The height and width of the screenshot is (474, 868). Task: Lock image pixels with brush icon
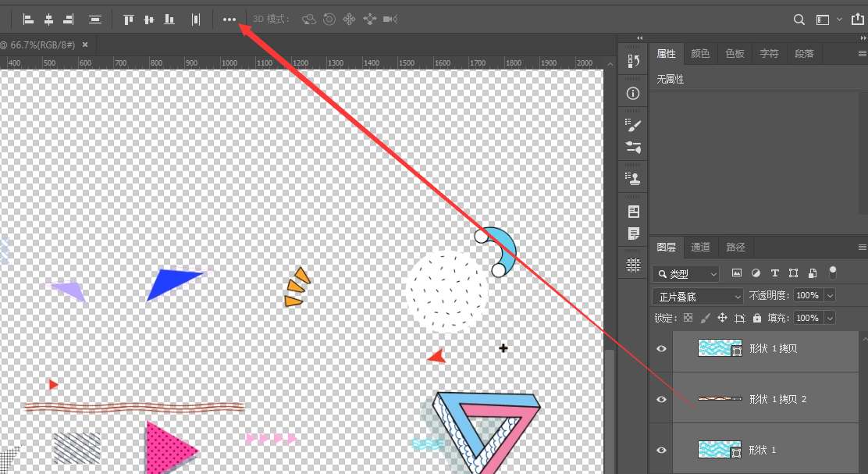pos(706,318)
